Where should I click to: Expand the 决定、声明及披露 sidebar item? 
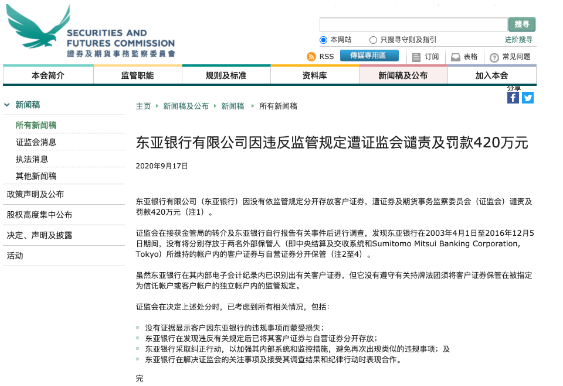(x=39, y=235)
